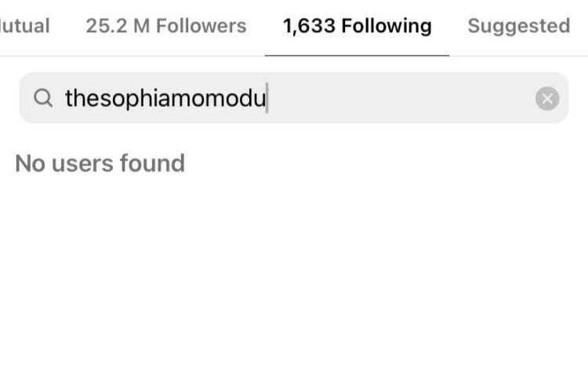Clear the search field with X icon

(547, 98)
